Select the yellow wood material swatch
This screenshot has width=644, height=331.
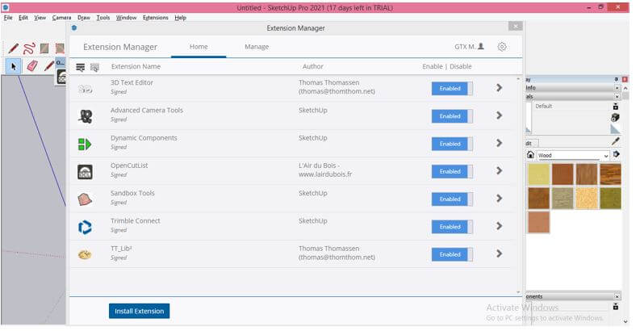(538, 174)
